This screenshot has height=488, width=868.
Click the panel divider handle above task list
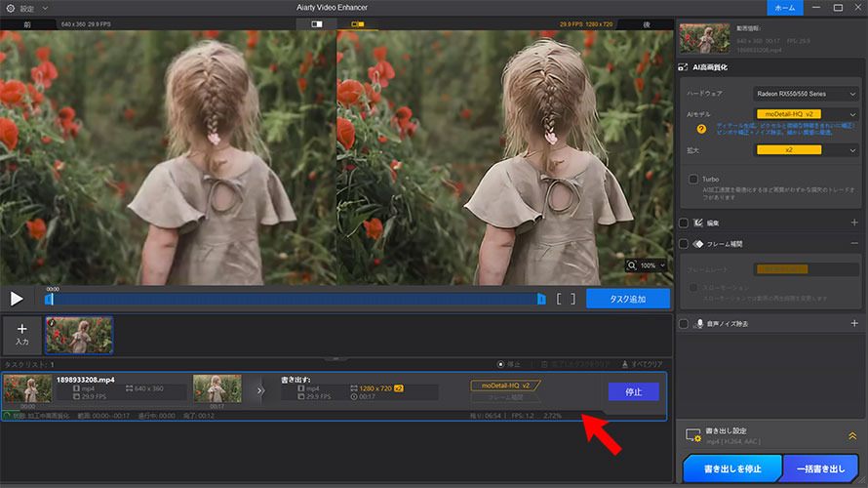[335, 358]
